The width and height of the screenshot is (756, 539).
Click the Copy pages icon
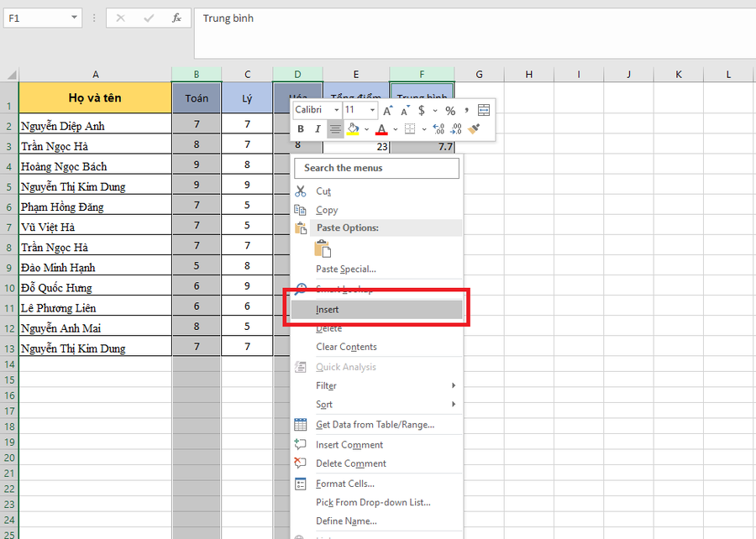pyautogui.click(x=301, y=210)
